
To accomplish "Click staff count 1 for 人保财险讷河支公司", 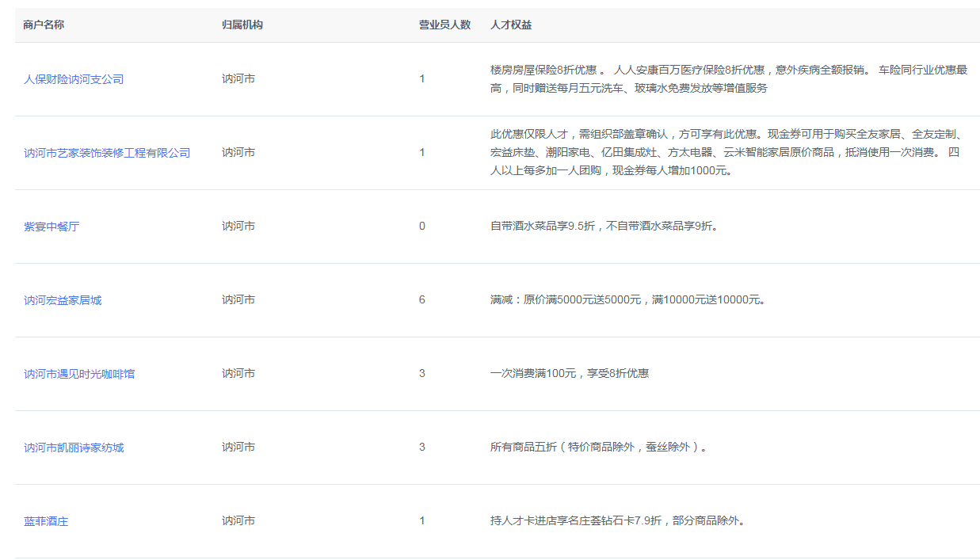I will pos(422,79).
